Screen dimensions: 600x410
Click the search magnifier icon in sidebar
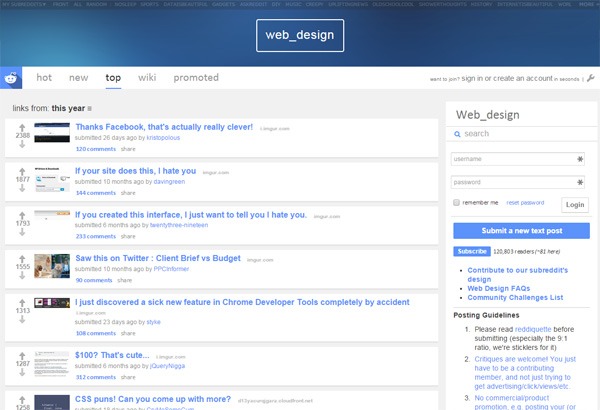tap(457, 134)
